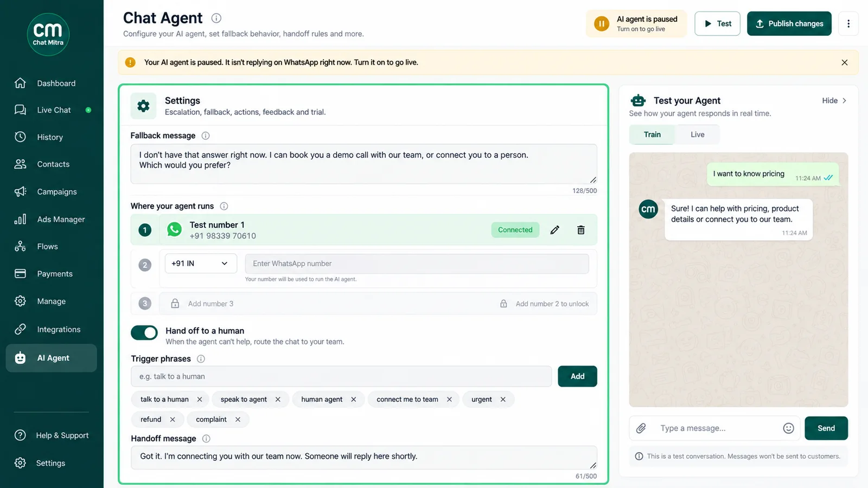Click the trigger phrase input field

point(341,376)
